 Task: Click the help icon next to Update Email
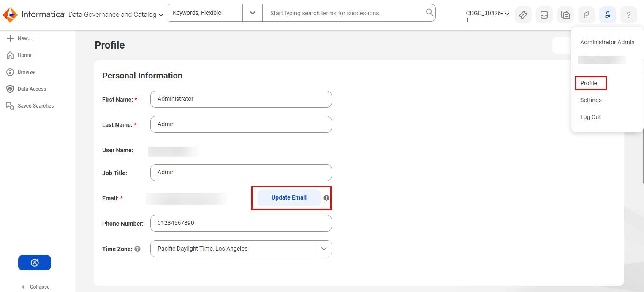pos(326,198)
